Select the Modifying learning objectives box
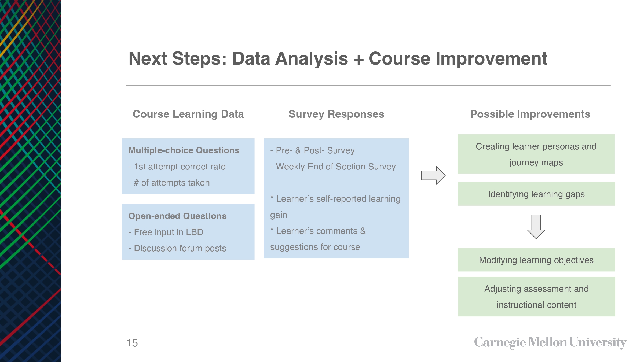 [536, 260]
